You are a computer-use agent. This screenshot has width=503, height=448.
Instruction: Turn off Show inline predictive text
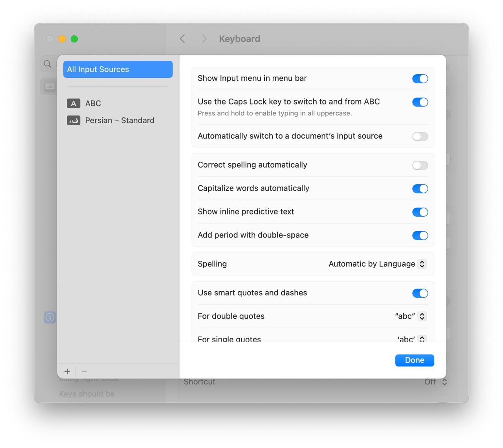click(x=420, y=212)
